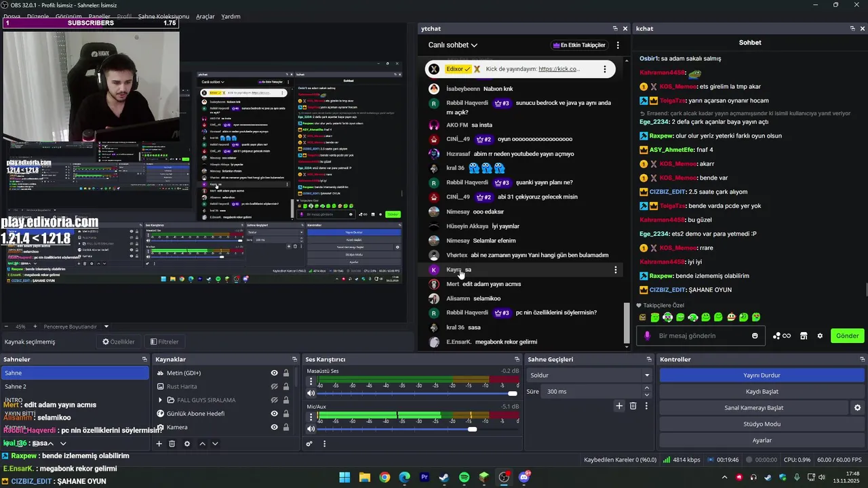Open advanced audio properties gear in mixer
The image size is (868, 488).
[309, 444]
